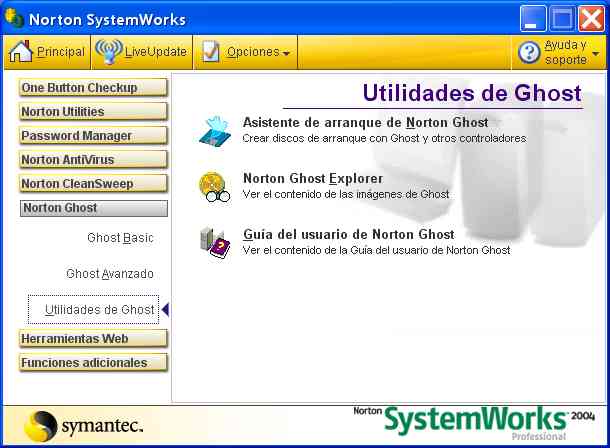Minimize the Norton SystemWorks window
Image resolution: width=610 pixels, height=448 pixels.
533,18
